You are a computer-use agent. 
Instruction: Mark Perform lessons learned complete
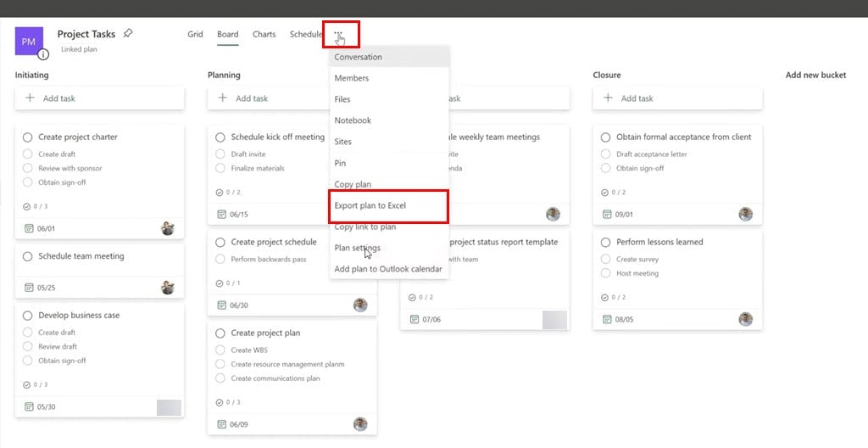point(605,243)
